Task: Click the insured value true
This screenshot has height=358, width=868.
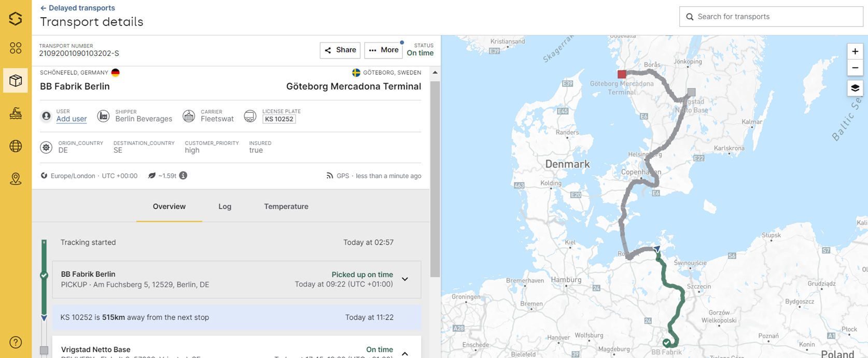Action: (256, 150)
